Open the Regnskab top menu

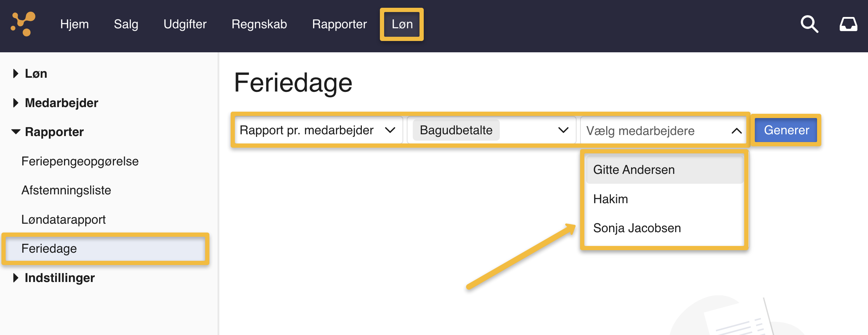click(x=259, y=24)
